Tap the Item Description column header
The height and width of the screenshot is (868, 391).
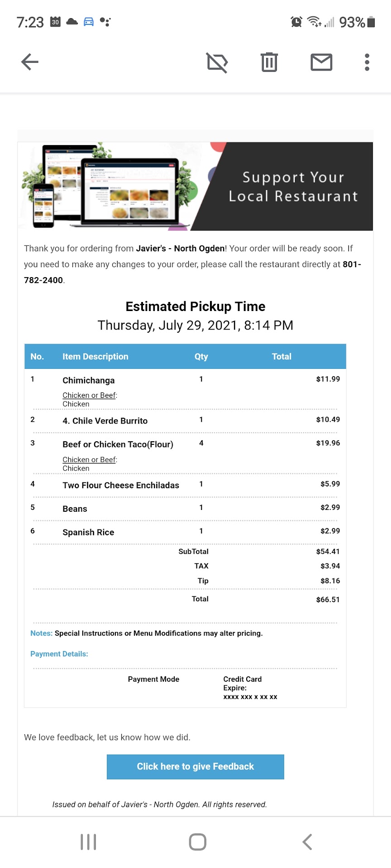tap(95, 357)
